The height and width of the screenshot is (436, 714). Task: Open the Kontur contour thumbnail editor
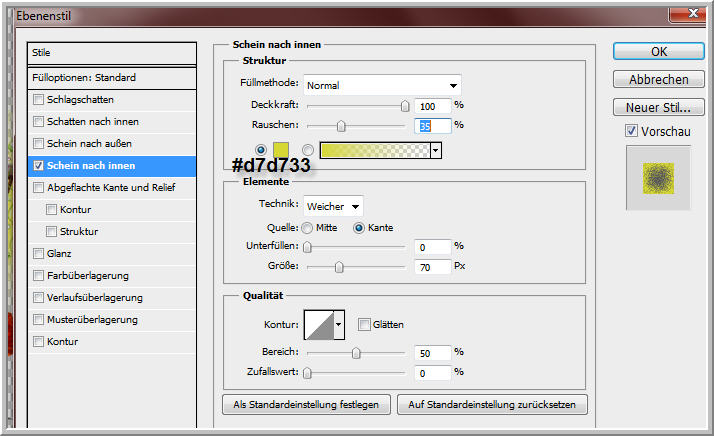click(319, 325)
